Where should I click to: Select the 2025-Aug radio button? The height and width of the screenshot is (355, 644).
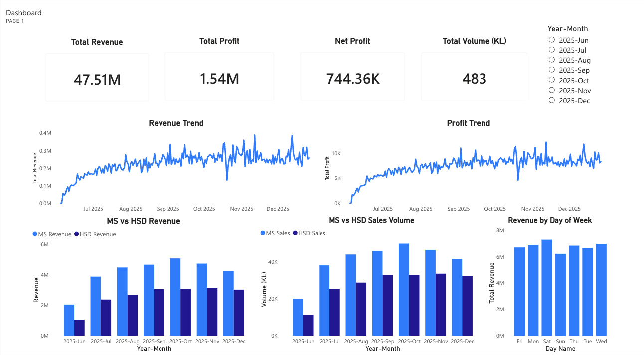(x=552, y=60)
